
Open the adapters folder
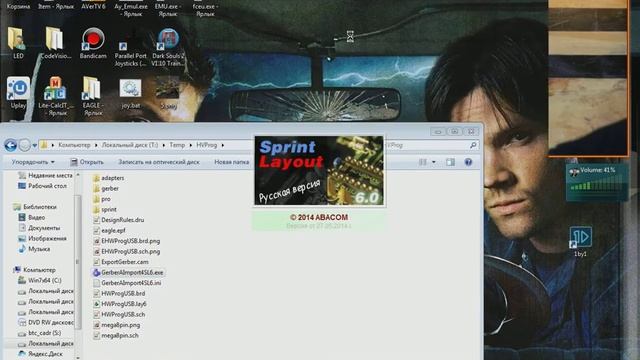109,178
